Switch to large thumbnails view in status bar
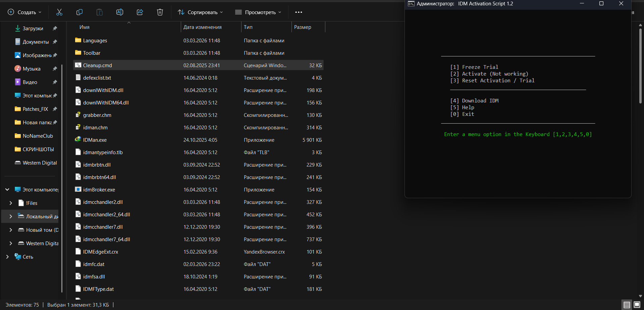This screenshot has height=310, width=644. click(637, 305)
